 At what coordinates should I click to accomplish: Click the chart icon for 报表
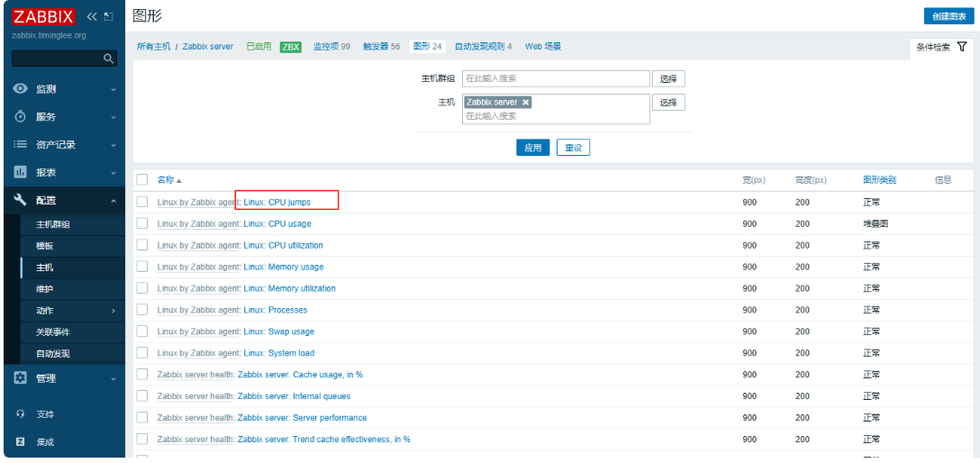[x=21, y=172]
